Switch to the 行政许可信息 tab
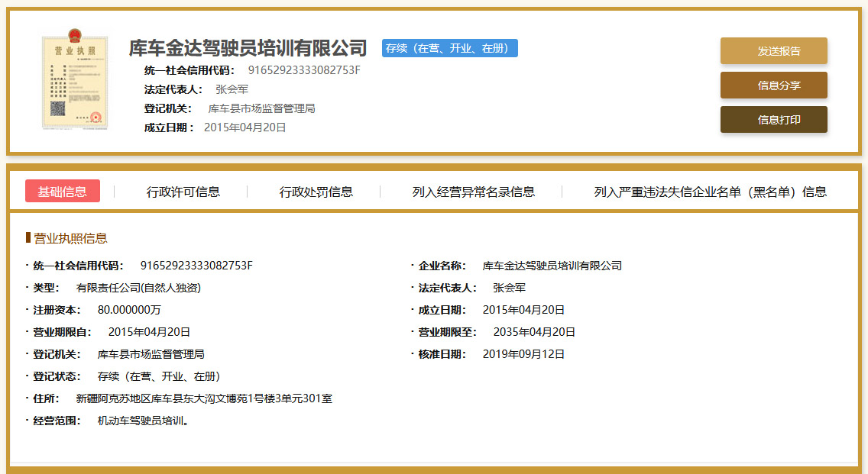Viewport: 868px width, 474px height. pyautogui.click(x=183, y=192)
